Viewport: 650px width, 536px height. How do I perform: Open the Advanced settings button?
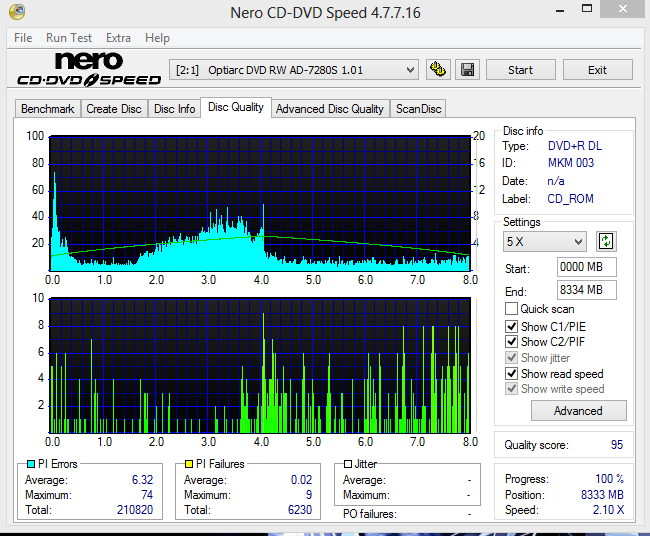click(578, 411)
